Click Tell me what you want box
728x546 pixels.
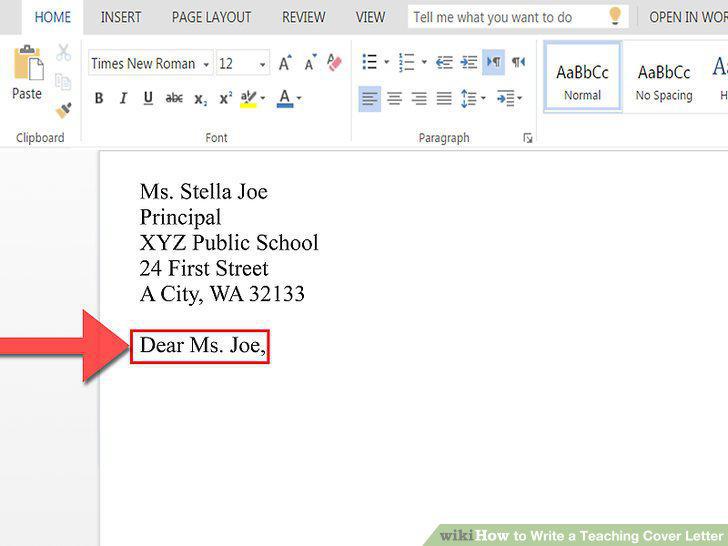pyautogui.click(x=518, y=17)
